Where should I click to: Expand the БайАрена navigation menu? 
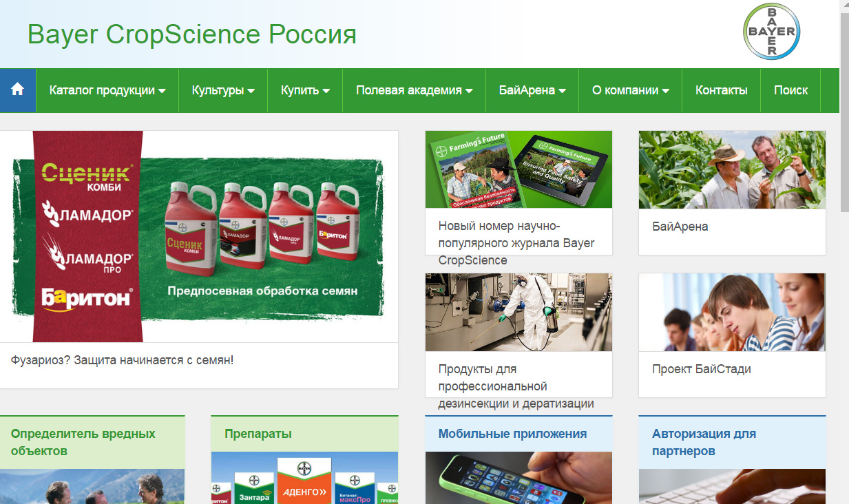click(x=532, y=90)
